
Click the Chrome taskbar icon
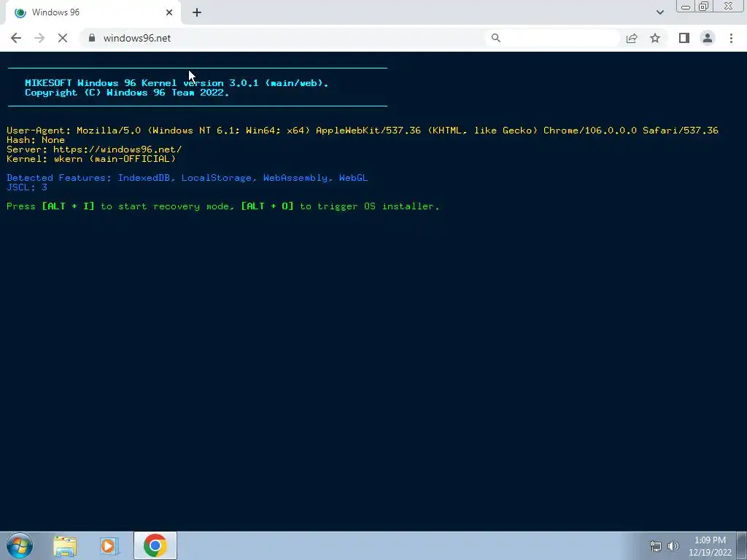click(x=155, y=545)
